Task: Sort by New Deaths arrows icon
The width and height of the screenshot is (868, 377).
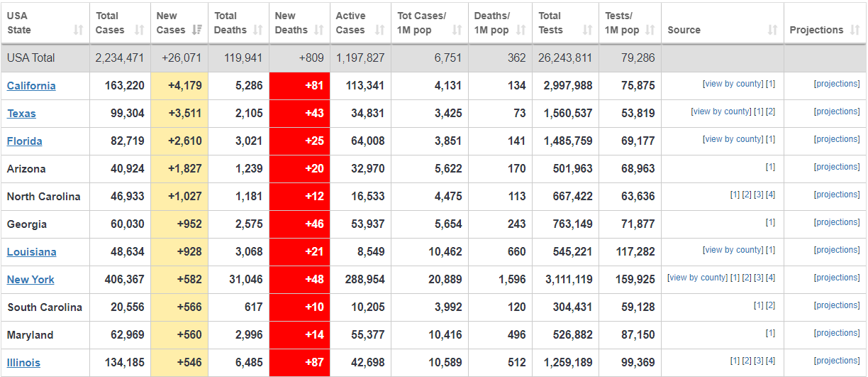Action: pyautogui.click(x=319, y=30)
